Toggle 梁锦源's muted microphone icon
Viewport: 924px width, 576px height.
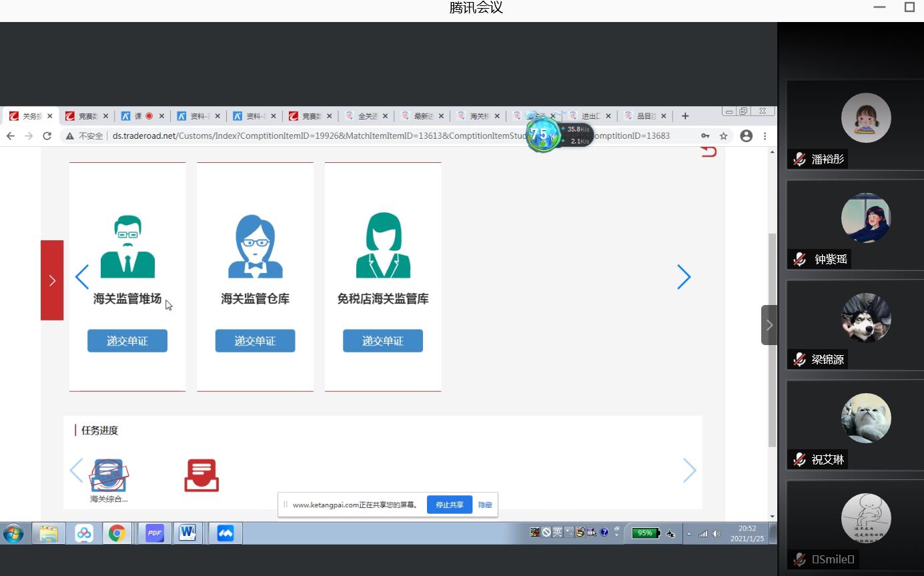click(x=799, y=359)
